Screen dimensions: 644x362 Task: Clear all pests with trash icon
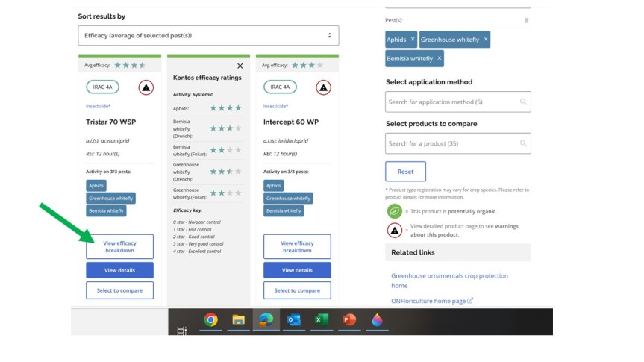pyautogui.click(x=526, y=20)
